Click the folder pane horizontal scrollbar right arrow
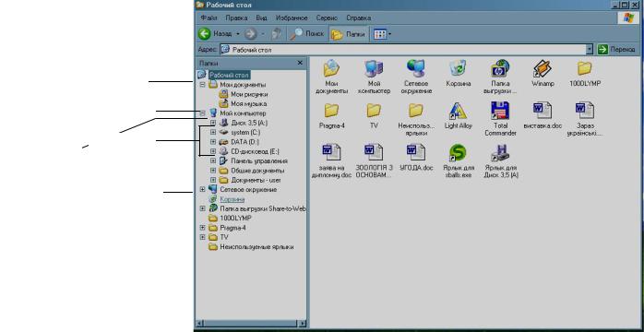This screenshot has height=332, width=644. 303,324
